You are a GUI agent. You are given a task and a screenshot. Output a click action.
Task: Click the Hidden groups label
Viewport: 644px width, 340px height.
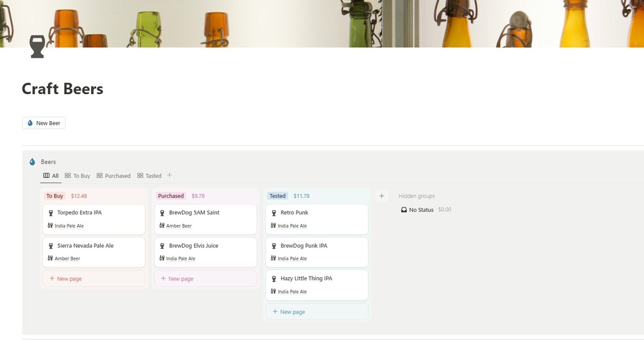[x=417, y=196]
